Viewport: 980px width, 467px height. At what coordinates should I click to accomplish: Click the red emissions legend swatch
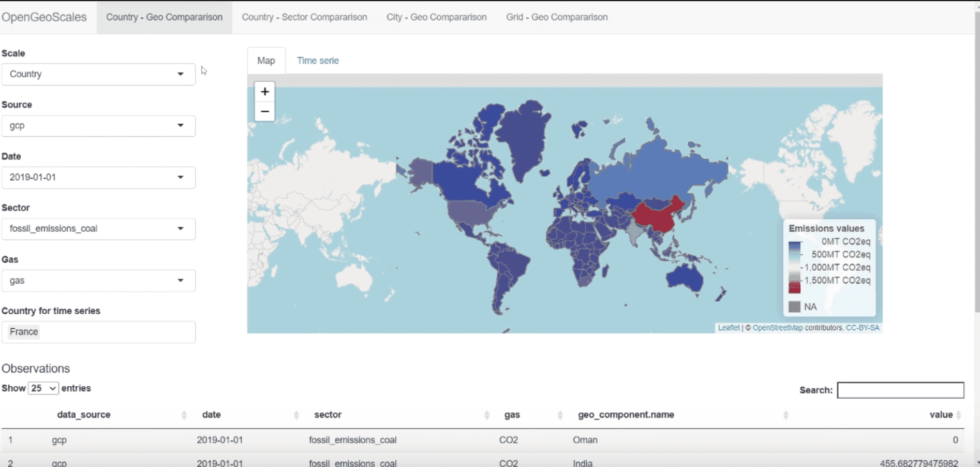click(x=794, y=286)
